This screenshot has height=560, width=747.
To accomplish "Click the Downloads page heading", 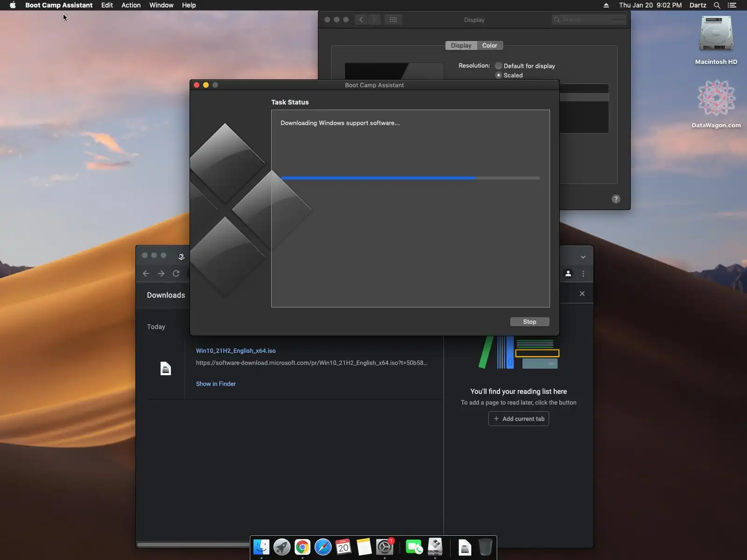I will [166, 295].
